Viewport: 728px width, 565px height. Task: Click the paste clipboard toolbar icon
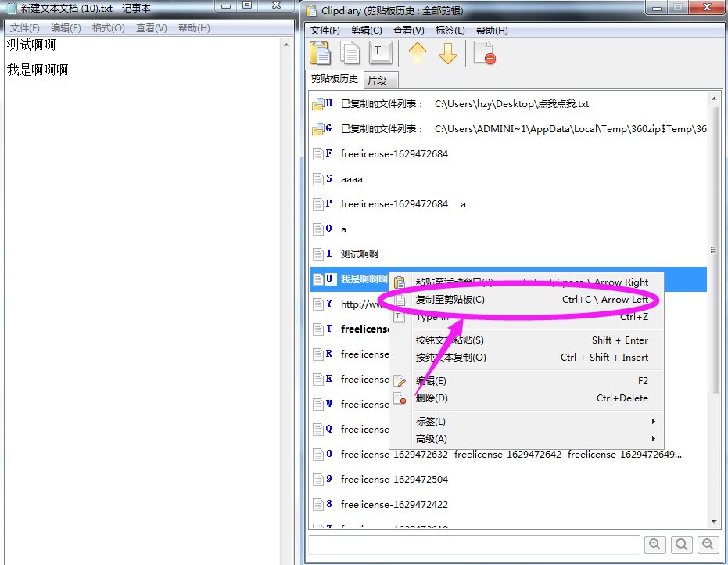321,53
